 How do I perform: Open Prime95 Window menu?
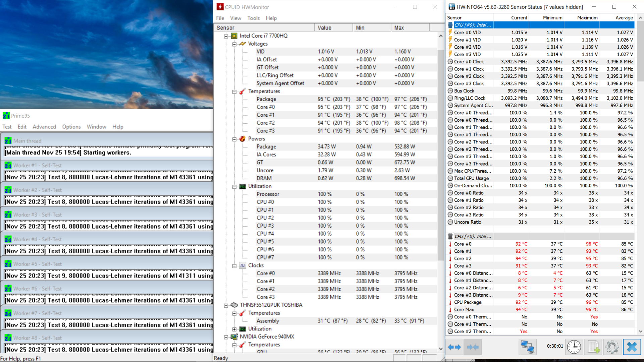tap(97, 127)
